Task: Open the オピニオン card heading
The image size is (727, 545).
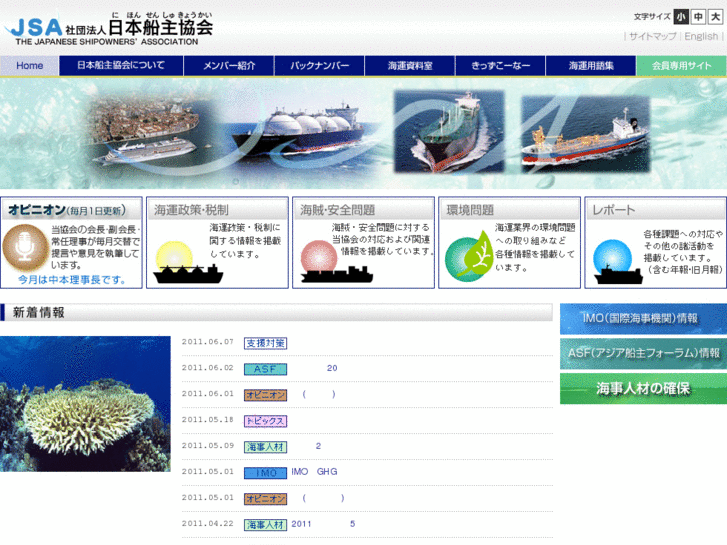Action: pyautogui.click(x=67, y=210)
